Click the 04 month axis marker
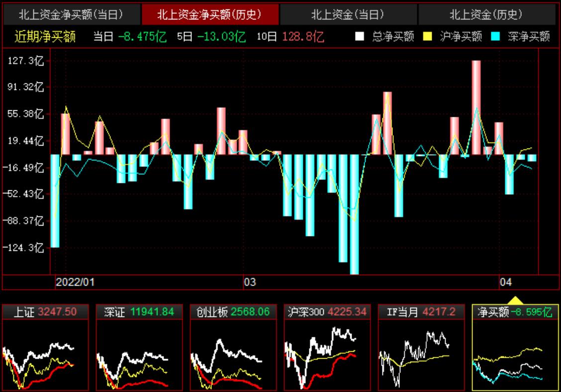Screen dimensions: 561x392 505,282
